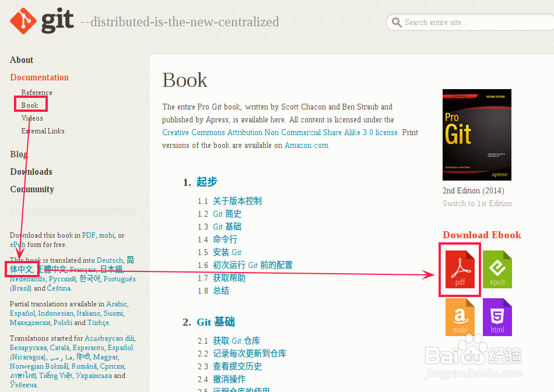Click the Pro Git 2nd Edition book cover
554x392 pixels.
tap(476, 135)
